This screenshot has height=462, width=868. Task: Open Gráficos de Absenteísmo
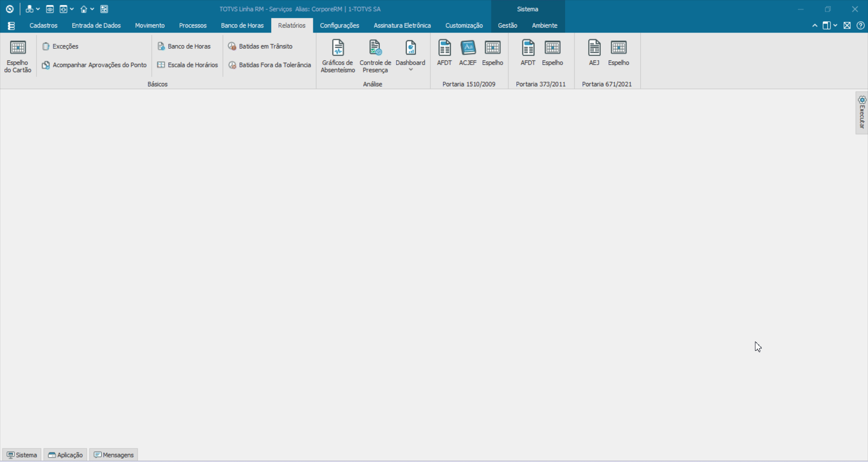click(x=338, y=56)
